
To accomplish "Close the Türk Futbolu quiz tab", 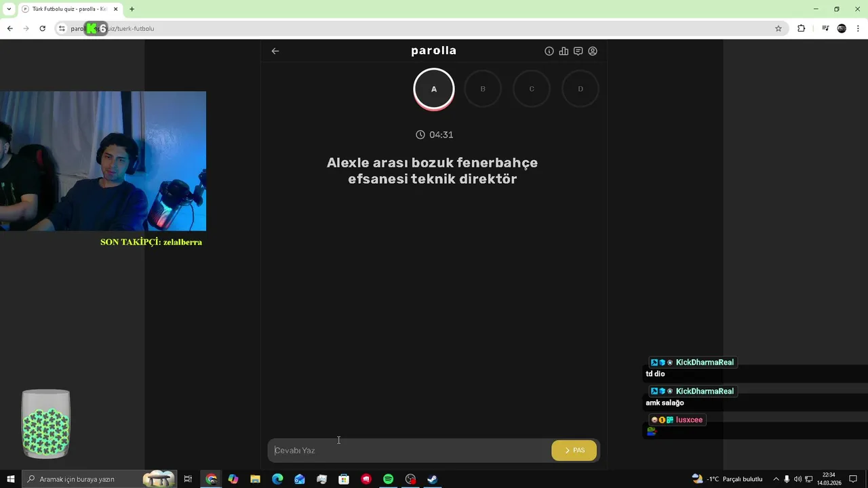I will pos(115,9).
